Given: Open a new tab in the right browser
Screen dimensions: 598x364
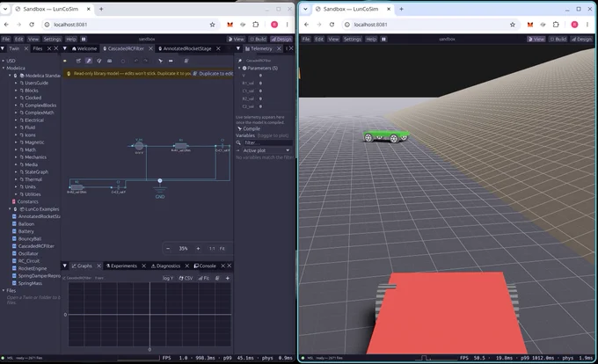Looking at the screenshot, I should (x=401, y=9).
